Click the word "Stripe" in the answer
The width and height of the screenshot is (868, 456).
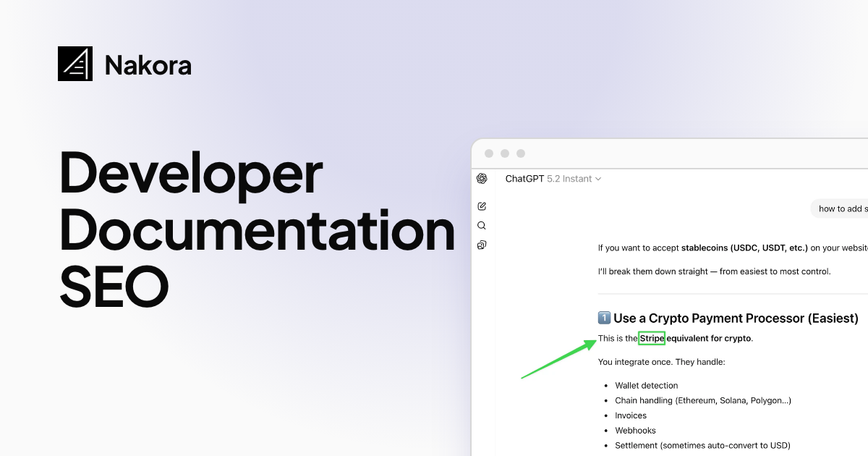pyautogui.click(x=652, y=338)
